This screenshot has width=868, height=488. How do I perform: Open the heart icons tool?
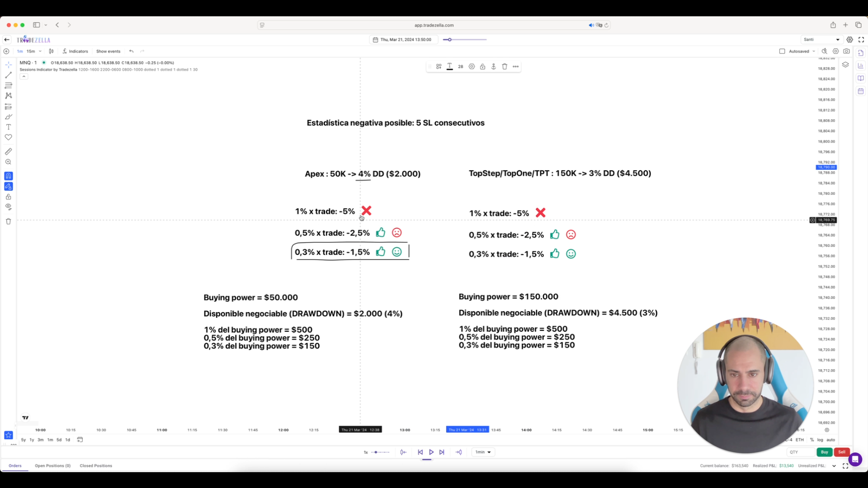8,137
